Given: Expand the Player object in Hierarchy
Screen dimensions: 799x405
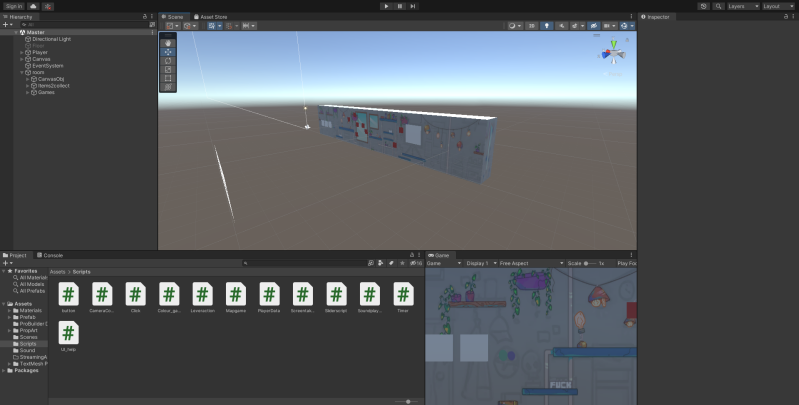Looking at the screenshot, I should 22,52.
